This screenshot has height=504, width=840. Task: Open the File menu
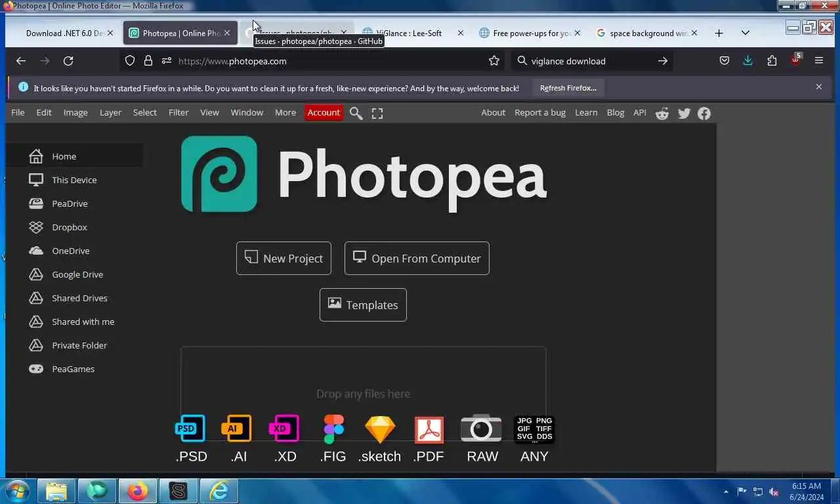click(18, 112)
